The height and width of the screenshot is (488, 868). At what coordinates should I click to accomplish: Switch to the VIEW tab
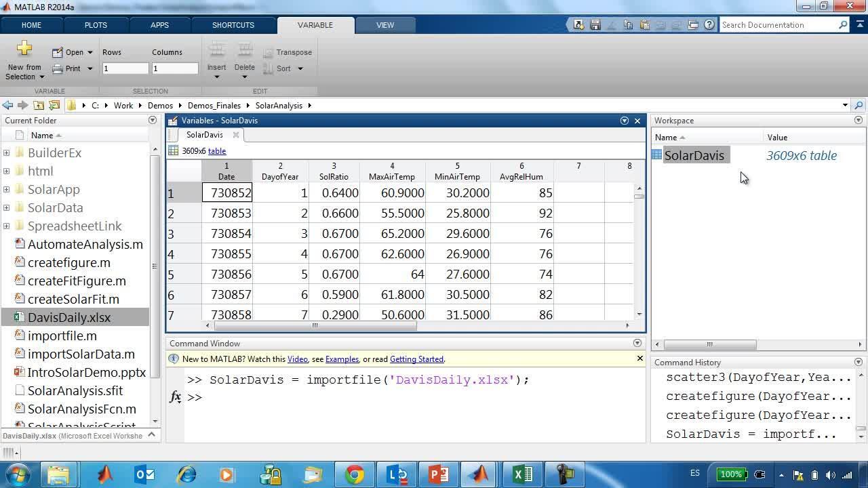384,25
